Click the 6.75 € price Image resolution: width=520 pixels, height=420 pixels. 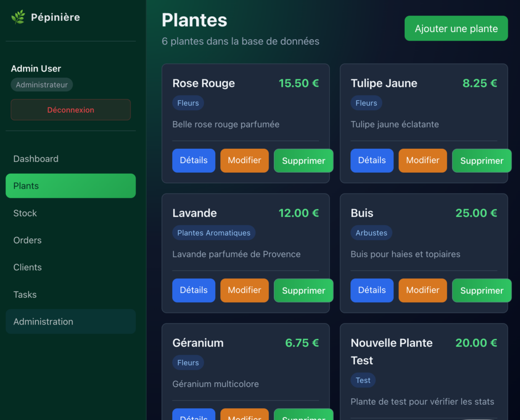click(x=302, y=343)
